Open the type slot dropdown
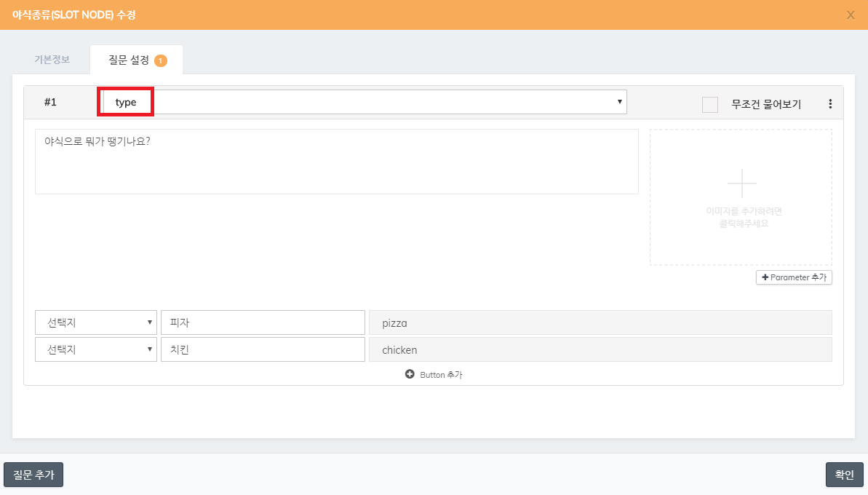 (x=365, y=102)
